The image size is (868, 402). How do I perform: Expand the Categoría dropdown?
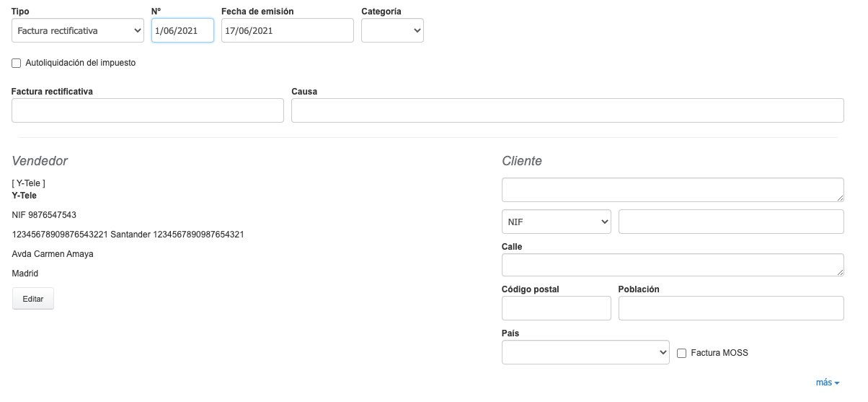click(392, 30)
